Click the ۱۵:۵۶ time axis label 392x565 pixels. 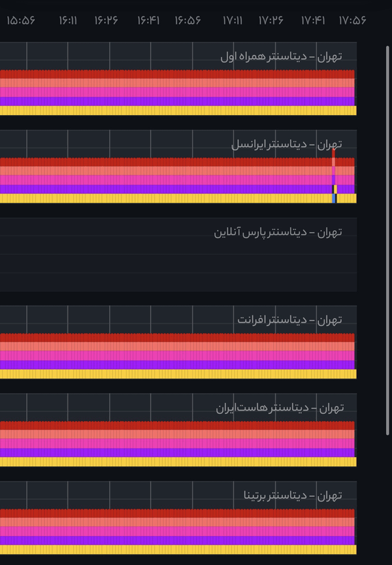[21, 20]
